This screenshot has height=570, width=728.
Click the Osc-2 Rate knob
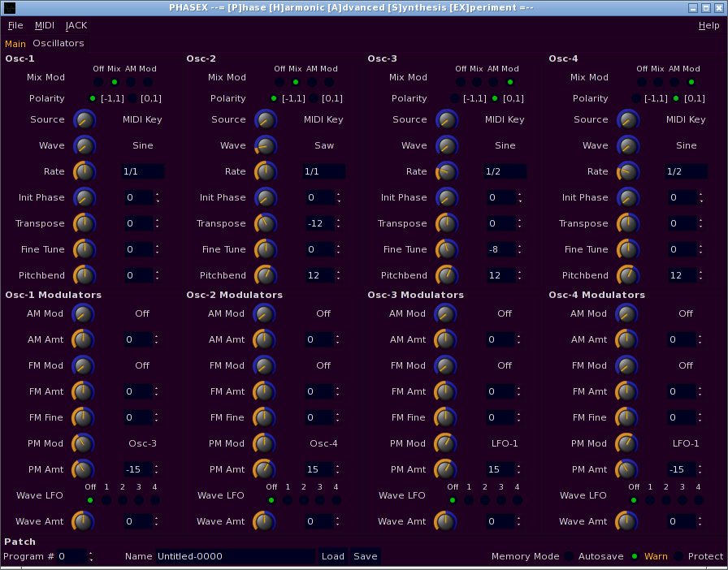click(266, 172)
